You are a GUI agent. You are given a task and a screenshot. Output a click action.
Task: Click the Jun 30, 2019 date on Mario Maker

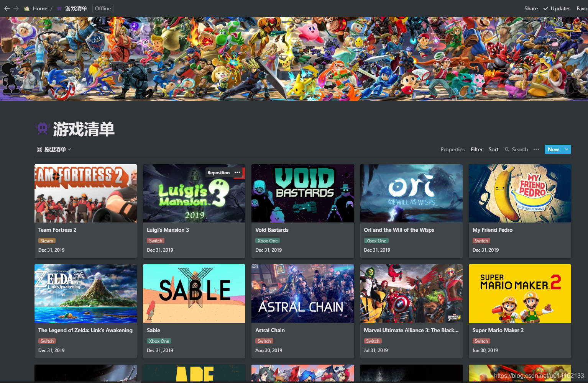point(485,350)
